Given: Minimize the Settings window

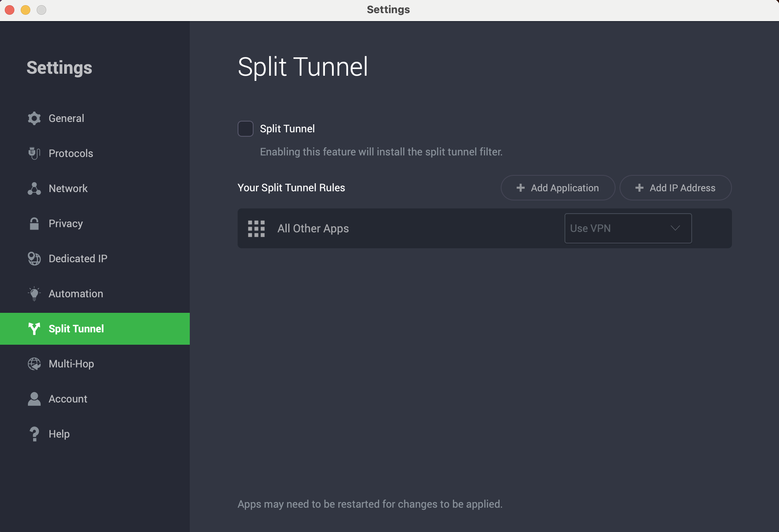Looking at the screenshot, I should (x=26, y=10).
